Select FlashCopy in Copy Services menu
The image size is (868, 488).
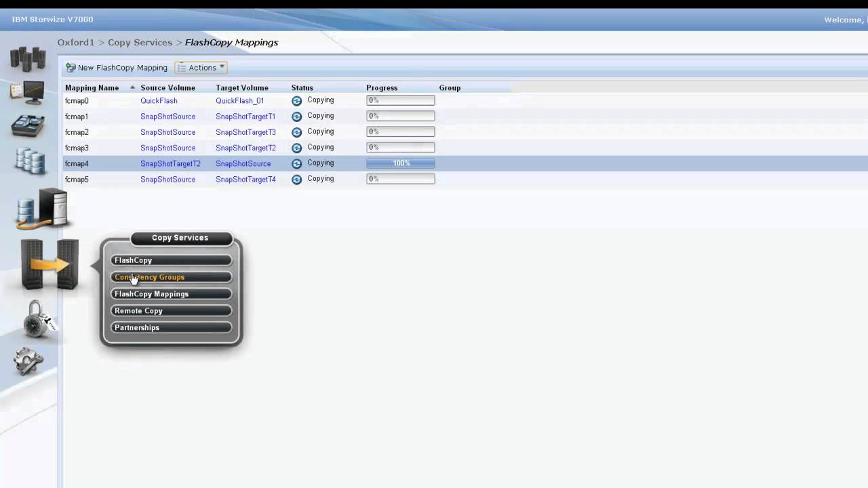pos(172,260)
